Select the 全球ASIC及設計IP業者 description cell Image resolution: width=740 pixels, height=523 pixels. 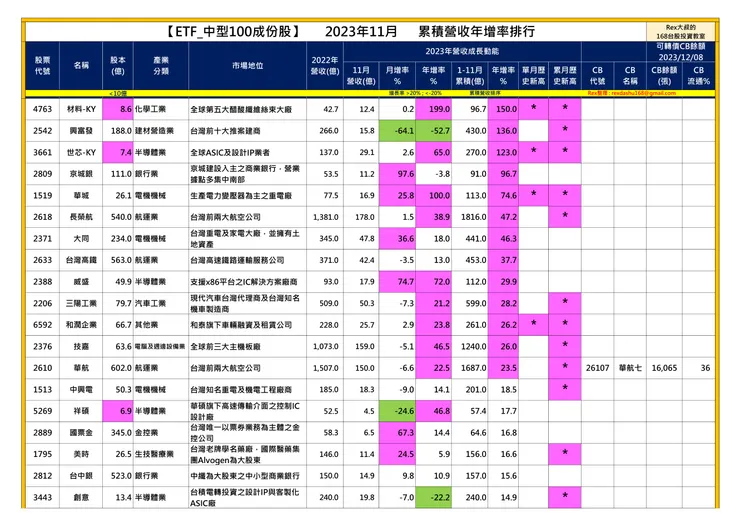click(x=247, y=152)
